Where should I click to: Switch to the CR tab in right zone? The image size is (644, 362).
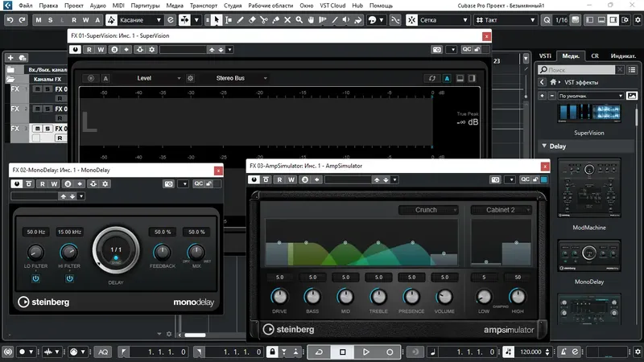[x=595, y=56]
